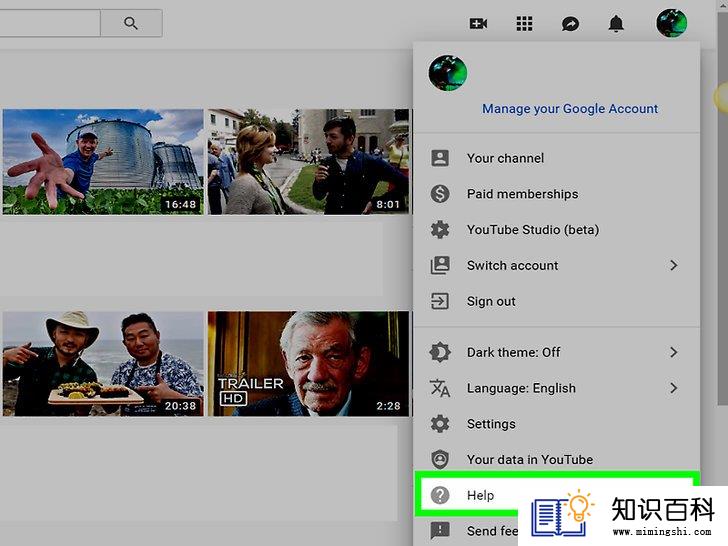Open the 2:28 trailer HD thumbnail

tap(308, 364)
